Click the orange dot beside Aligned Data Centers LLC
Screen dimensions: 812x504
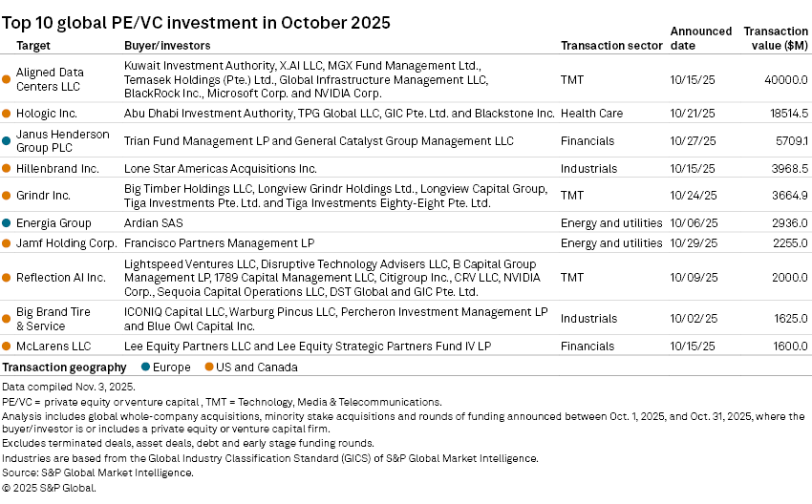(x=7, y=79)
